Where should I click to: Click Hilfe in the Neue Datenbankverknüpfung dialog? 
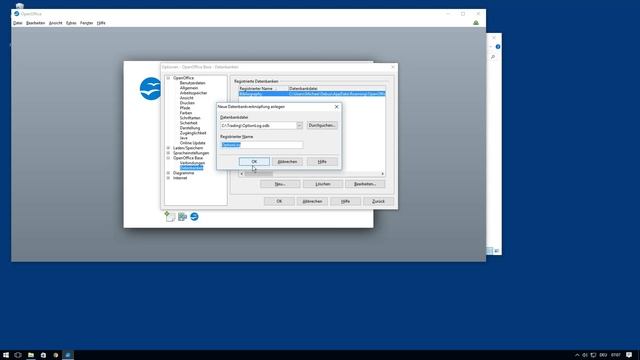pyautogui.click(x=322, y=162)
